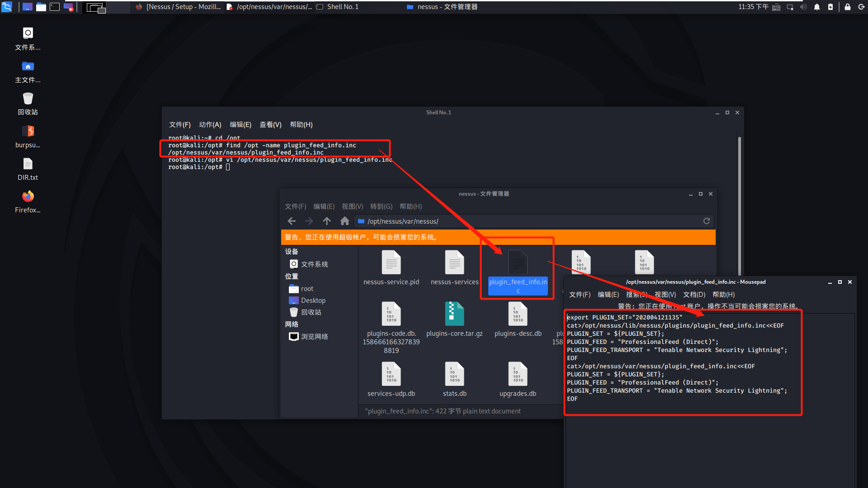Open the volume control tray icon
This screenshot has width=868, height=488.
[x=803, y=7]
